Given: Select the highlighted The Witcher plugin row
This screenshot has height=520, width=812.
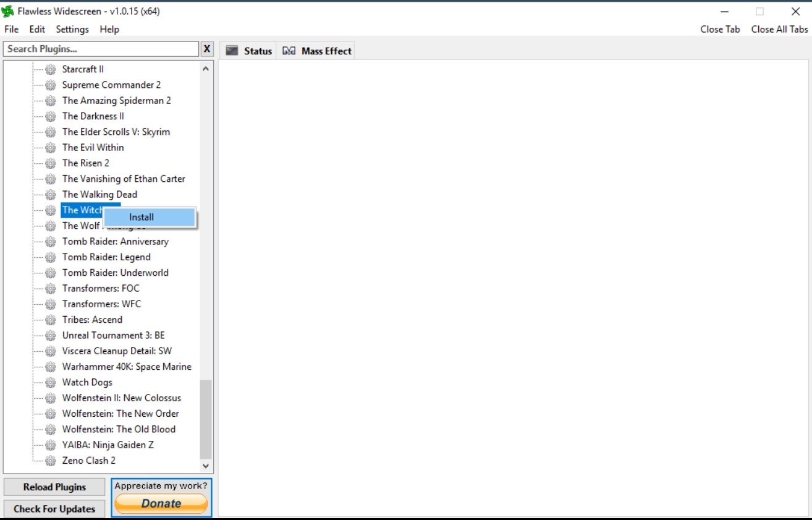Looking at the screenshot, I should click(x=82, y=210).
